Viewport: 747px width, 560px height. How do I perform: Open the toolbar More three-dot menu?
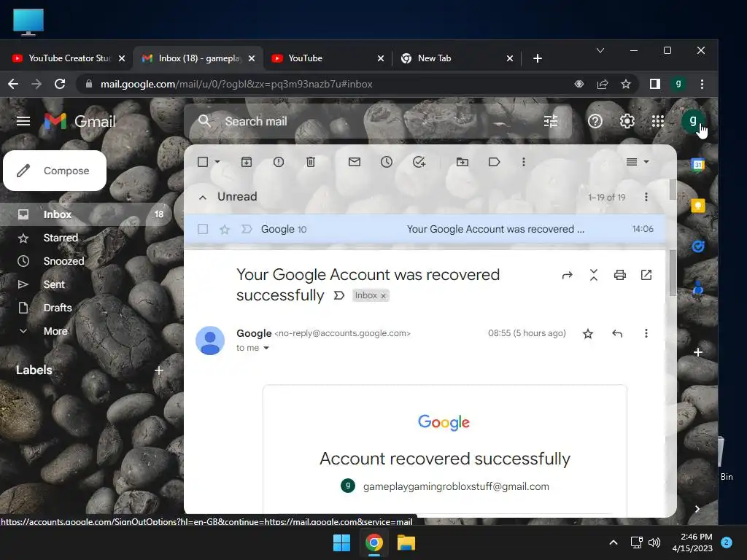pyautogui.click(x=524, y=162)
